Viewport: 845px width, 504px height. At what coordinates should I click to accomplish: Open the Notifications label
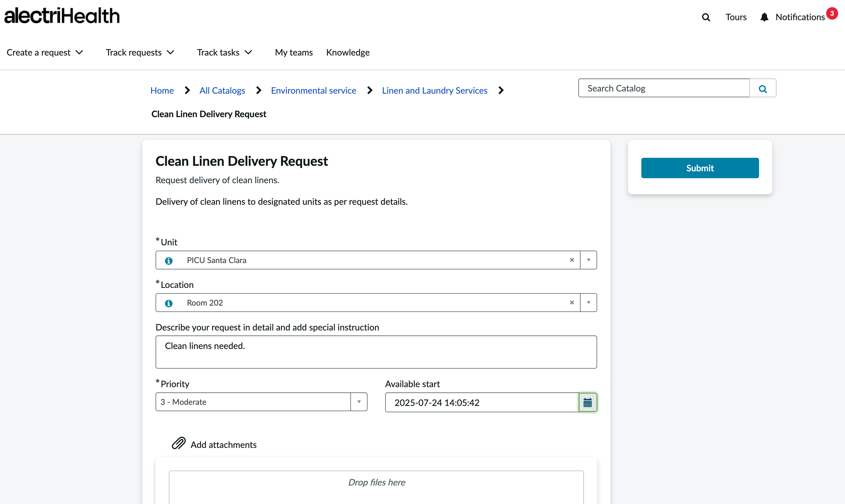(x=800, y=17)
